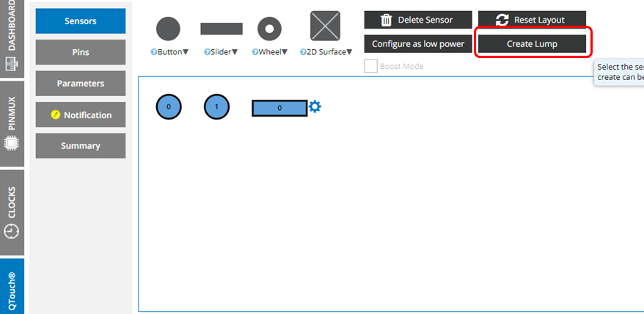The width and height of the screenshot is (644, 314).
Task: Open the Parameters tab
Action: [x=81, y=84]
